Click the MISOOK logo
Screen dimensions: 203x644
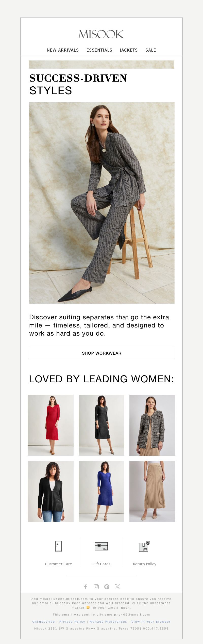tap(101, 34)
